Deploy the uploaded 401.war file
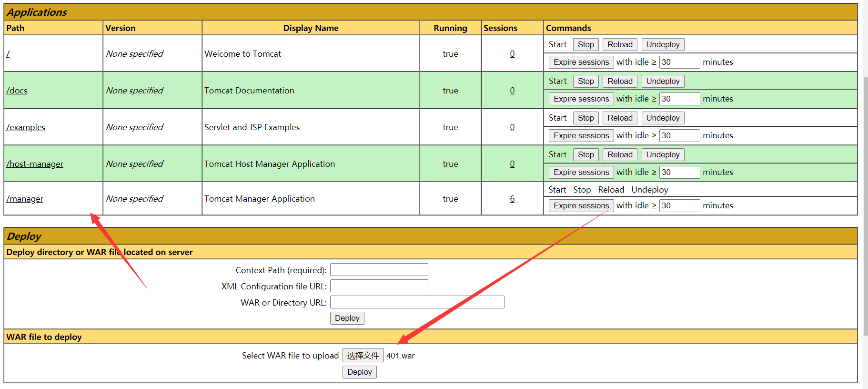868x389 pixels. point(359,372)
